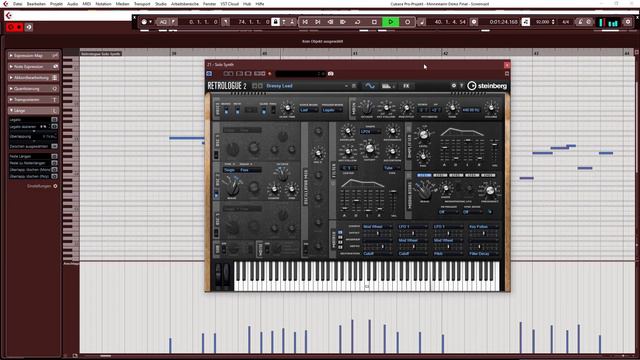Viewport: 640px width, 360px height.
Task: Switch to the Retrologue synth page icon
Action: click(x=369, y=86)
